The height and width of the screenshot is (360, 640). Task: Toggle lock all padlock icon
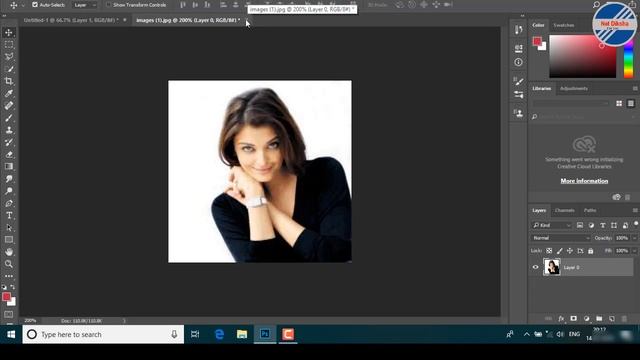coord(591,251)
